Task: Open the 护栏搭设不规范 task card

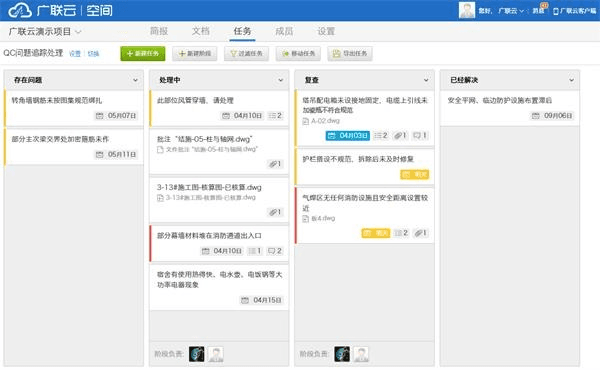Action: click(365, 167)
